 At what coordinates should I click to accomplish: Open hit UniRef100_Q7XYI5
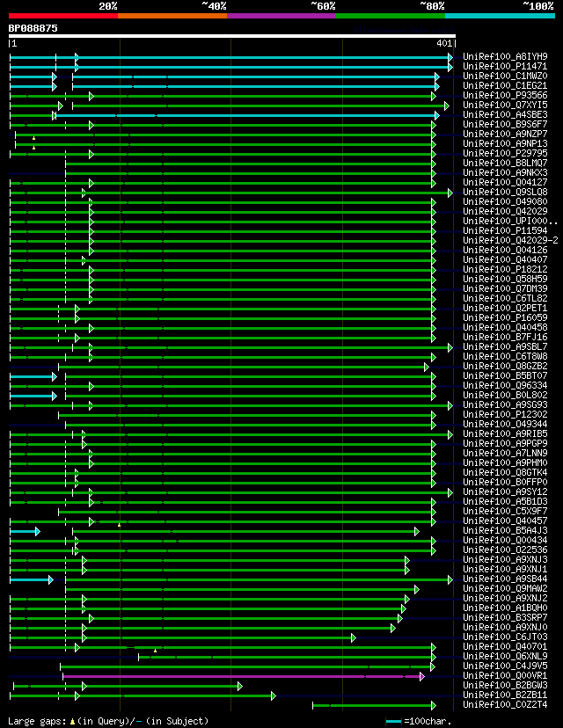(x=505, y=105)
